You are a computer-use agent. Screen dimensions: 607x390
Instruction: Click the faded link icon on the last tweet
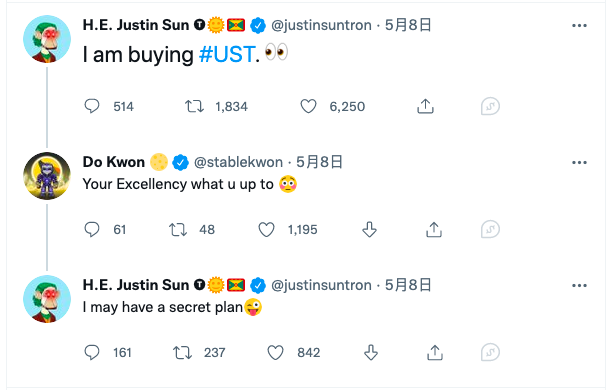(490, 352)
